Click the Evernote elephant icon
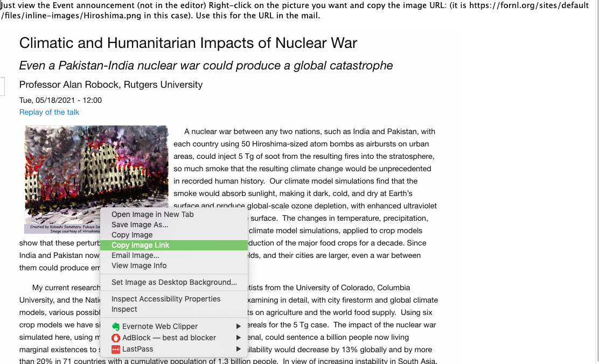599x364 pixels. (116, 326)
